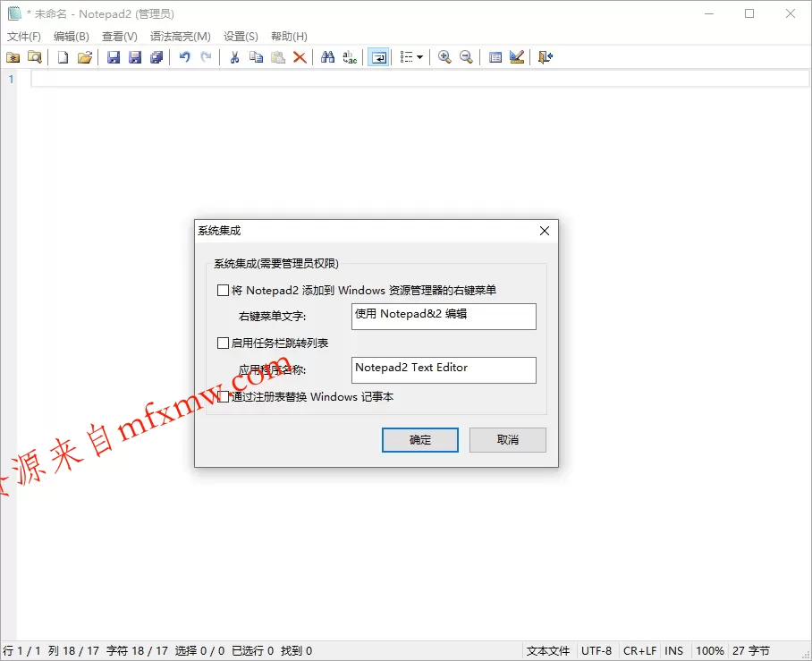Viewport: 812px width, 661px height.
Task: Click line number 1 in the margin
Action: pos(11,80)
